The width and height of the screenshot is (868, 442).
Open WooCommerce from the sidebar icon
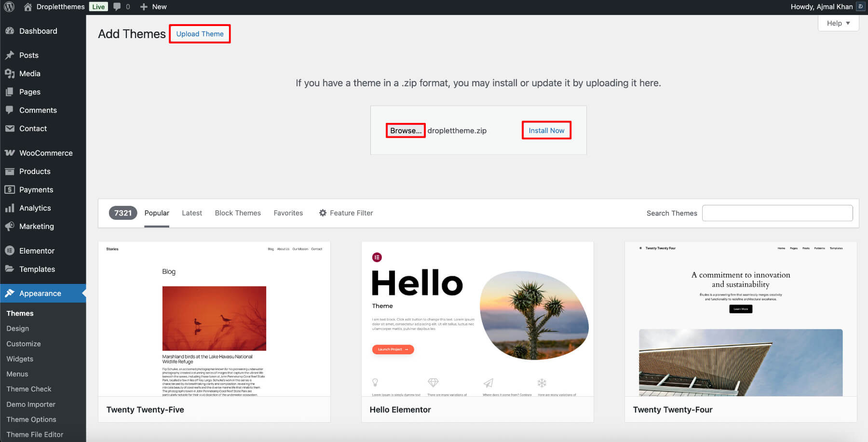[11, 153]
